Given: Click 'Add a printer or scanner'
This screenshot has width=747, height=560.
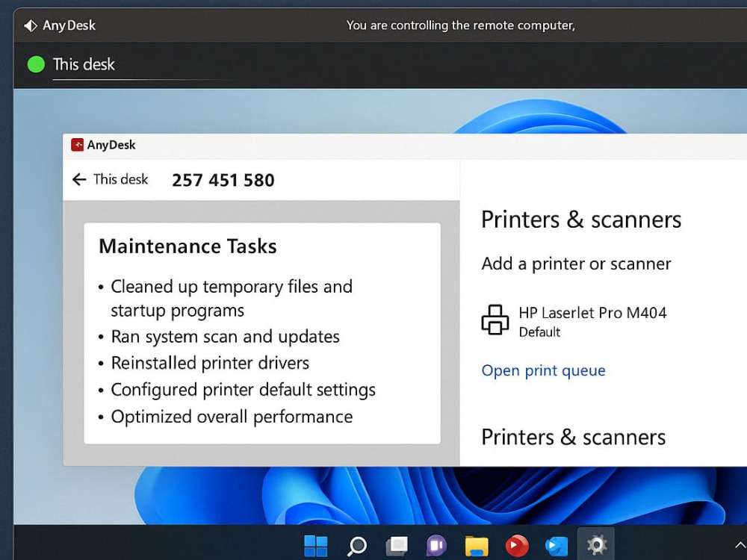Looking at the screenshot, I should [x=576, y=264].
